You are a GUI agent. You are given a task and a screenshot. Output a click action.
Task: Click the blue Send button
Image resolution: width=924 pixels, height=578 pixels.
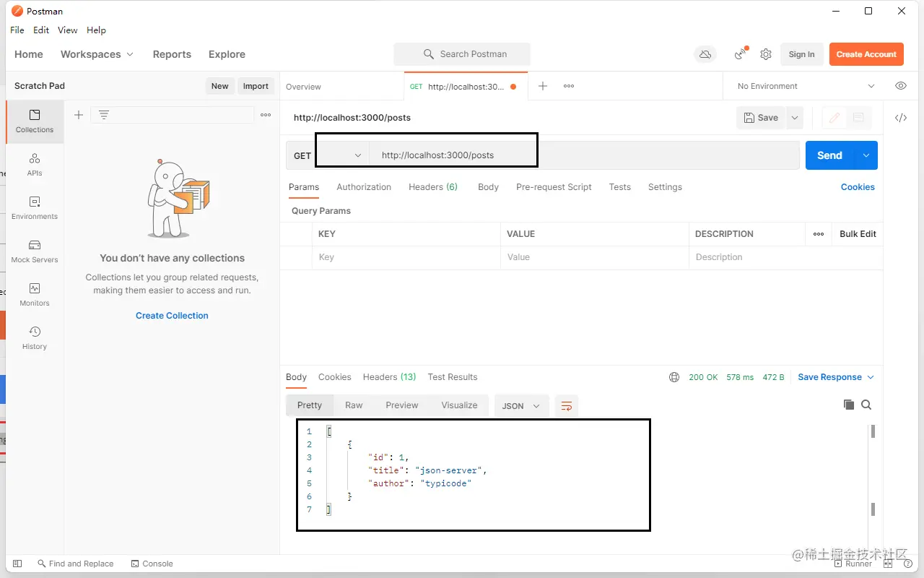[829, 155]
